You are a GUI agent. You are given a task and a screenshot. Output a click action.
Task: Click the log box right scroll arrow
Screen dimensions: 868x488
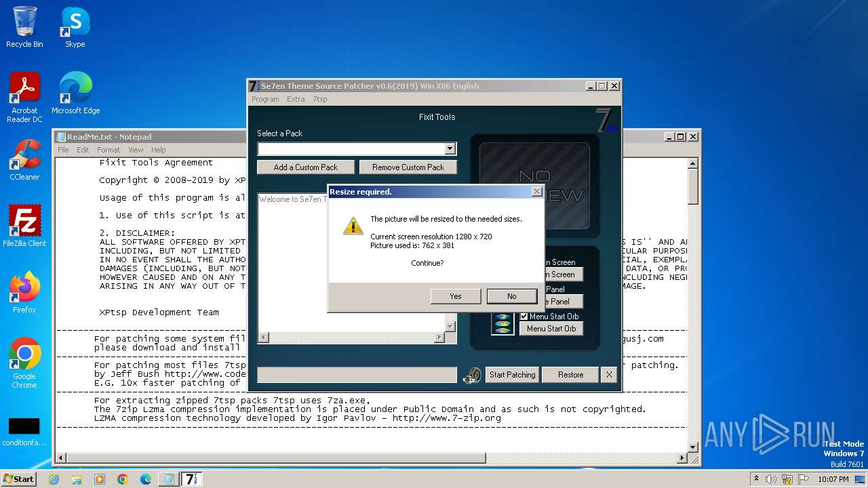click(x=439, y=338)
